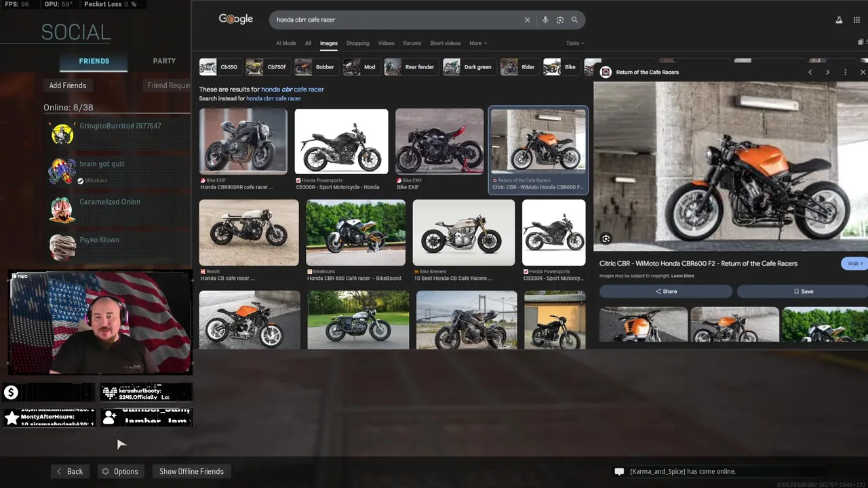Select the Cb550 filter chip

[220, 67]
